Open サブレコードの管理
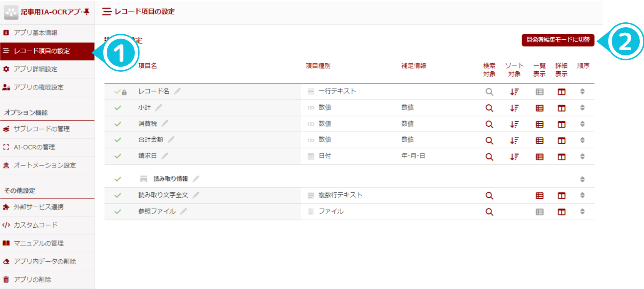644x289 pixels. [x=47, y=129]
